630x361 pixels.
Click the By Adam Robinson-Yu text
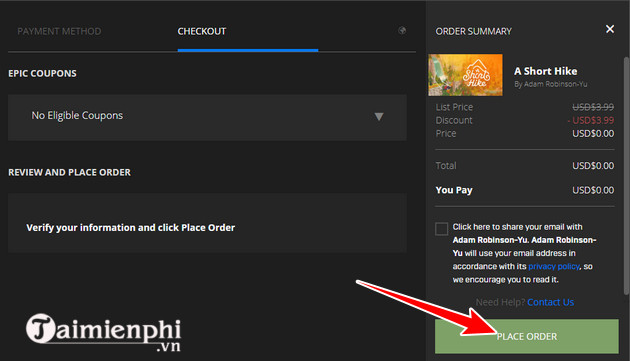tap(550, 84)
